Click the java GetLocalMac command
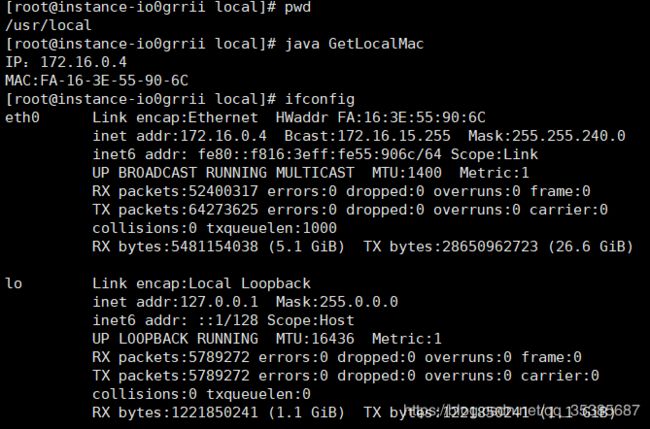This screenshot has width=650, height=429. click(x=354, y=44)
